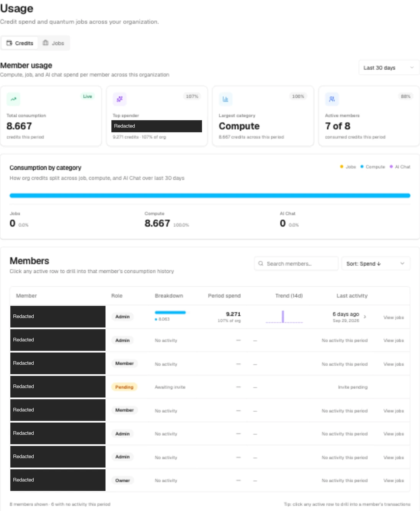The image size is (420, 511).
Task: Click the Jobs tab icon
Action: pyautogui.click(x=46, y=43)
